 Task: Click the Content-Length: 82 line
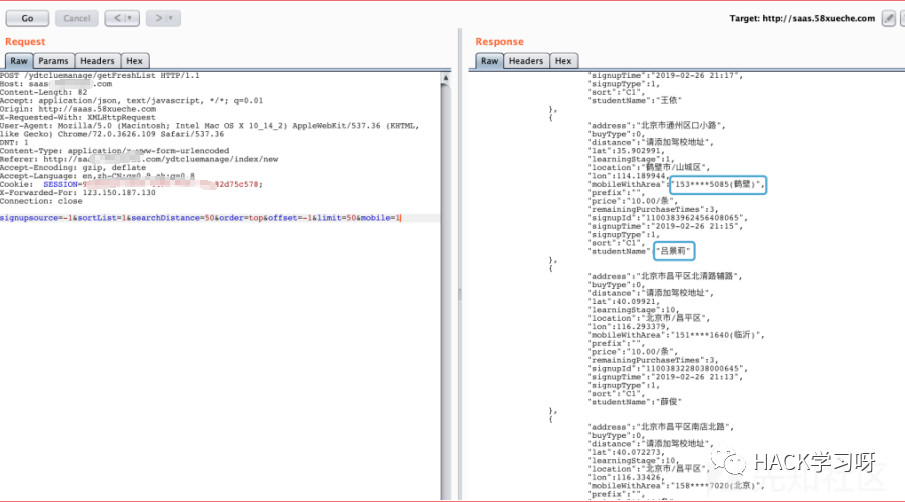pyautogui.click(x=44, y=92)
